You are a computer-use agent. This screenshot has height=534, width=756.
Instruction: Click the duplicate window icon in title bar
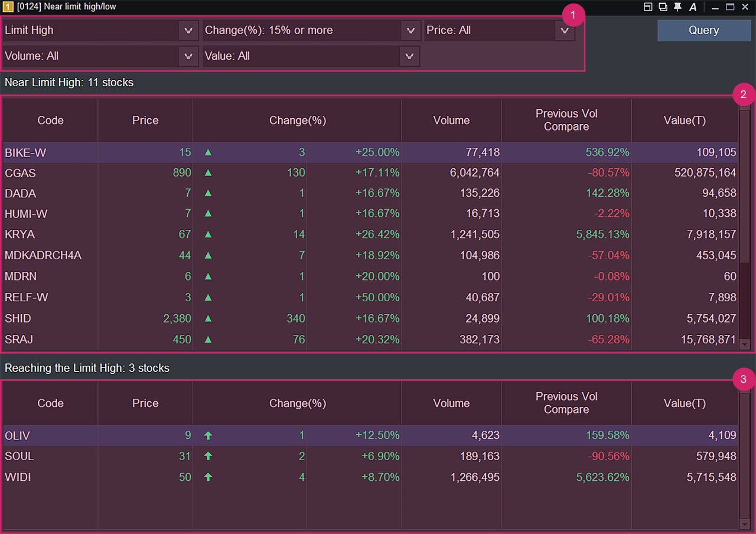663,7
